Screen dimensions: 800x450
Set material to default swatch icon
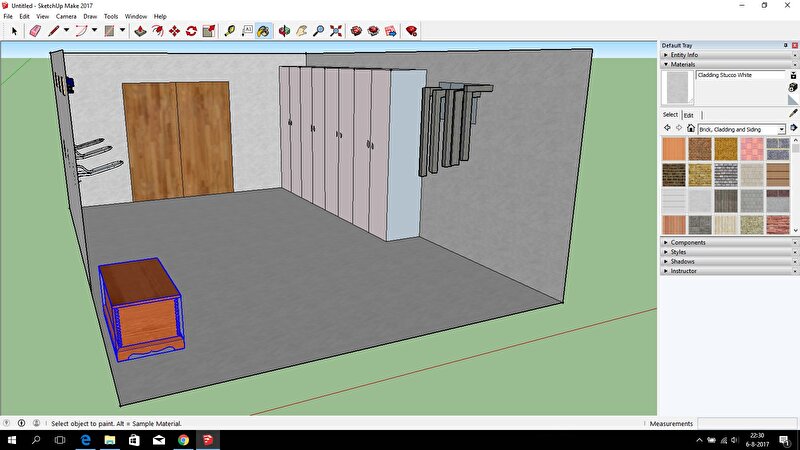click(793, 99)
